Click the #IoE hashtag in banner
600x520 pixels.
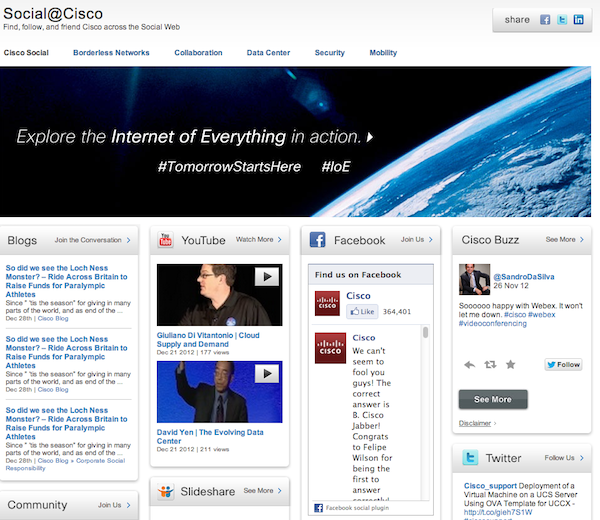coord(336,167)
